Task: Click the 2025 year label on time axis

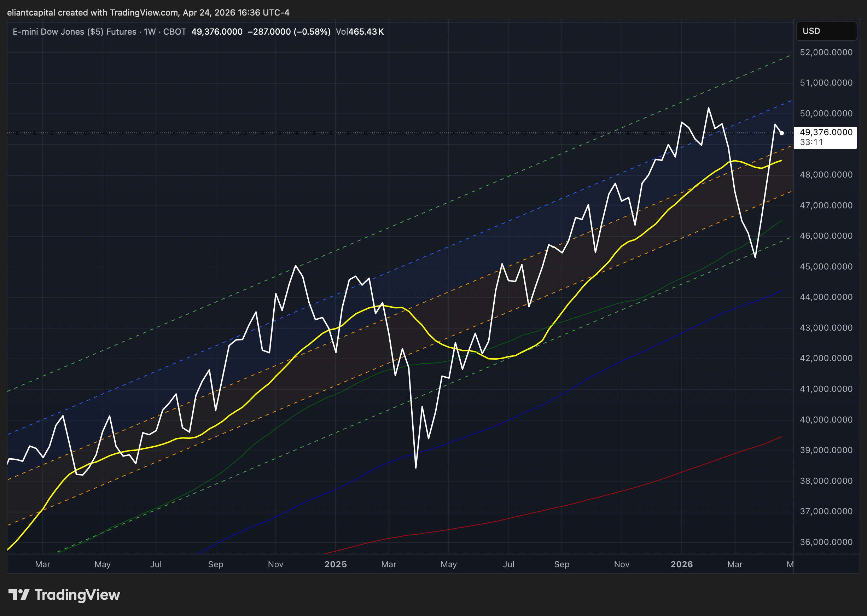Action: tap(336, 564)
